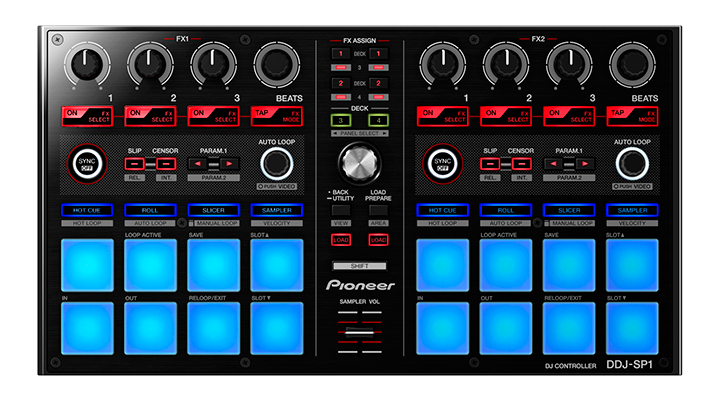Select HOT CUE mode on left deck
This screenshot has width=720, height=400.
click(87, 210)
